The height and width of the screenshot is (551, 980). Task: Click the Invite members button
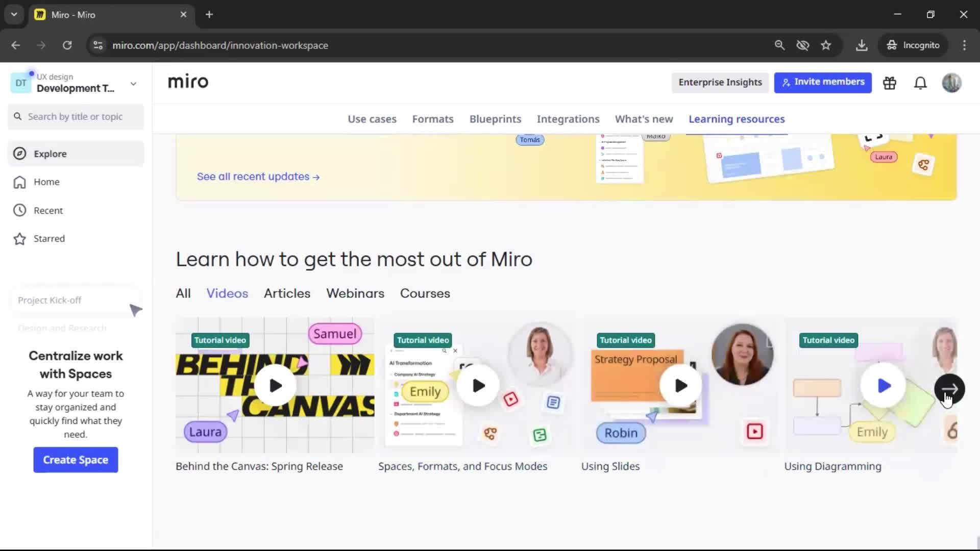(x=823, y=83)
